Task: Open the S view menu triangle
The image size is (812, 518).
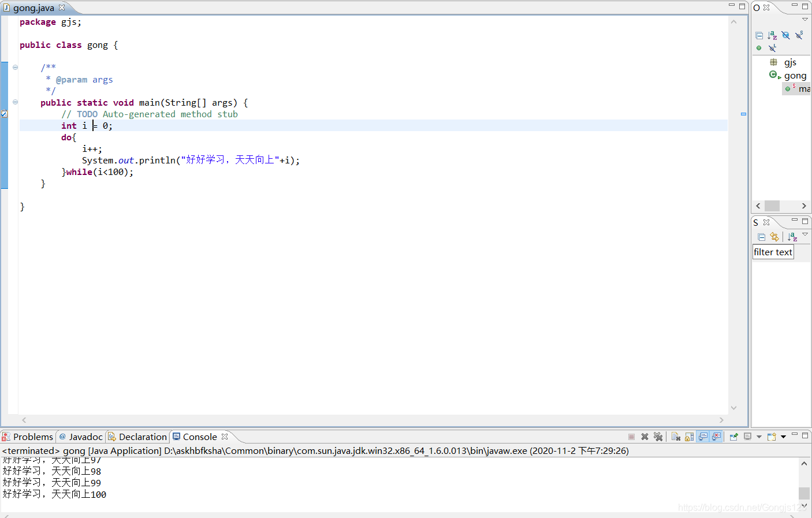Action: tap(805, 234)
